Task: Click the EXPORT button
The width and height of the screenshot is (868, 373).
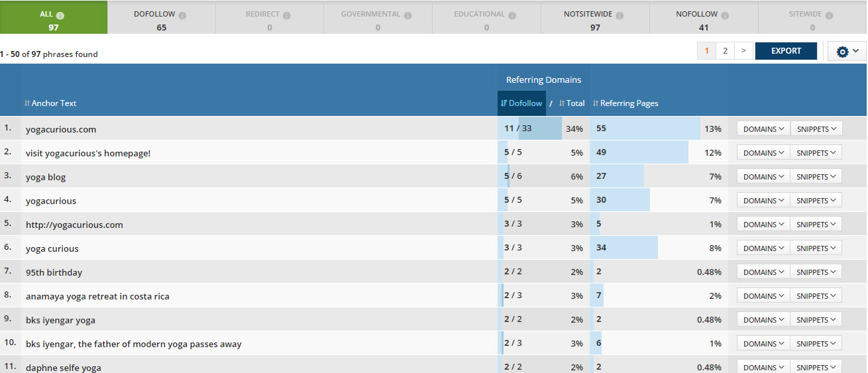Action: pos(786,51)
